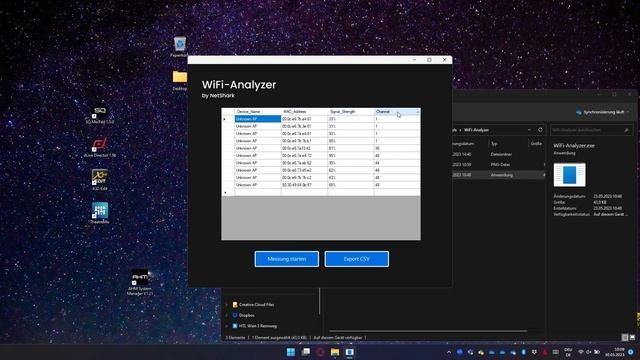The height and width of the screenshot is (360, 640).
Task: Minimize the WiFi-Analyzer window
Action: [414, 60]
